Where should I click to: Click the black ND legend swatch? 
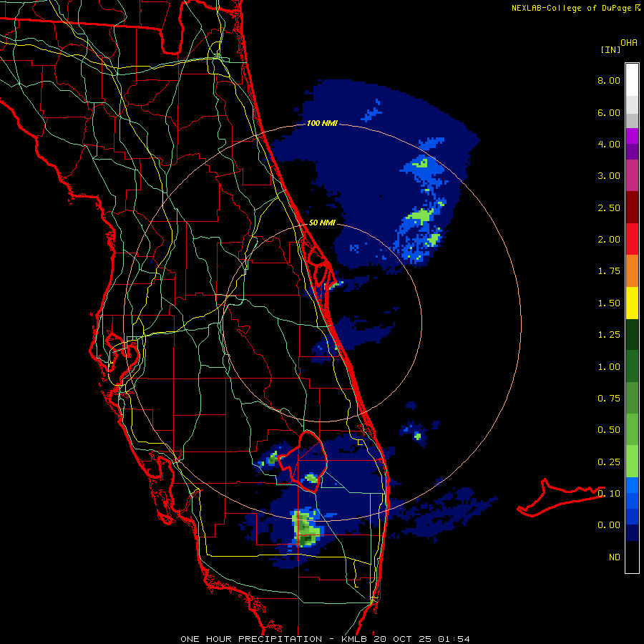632,557
